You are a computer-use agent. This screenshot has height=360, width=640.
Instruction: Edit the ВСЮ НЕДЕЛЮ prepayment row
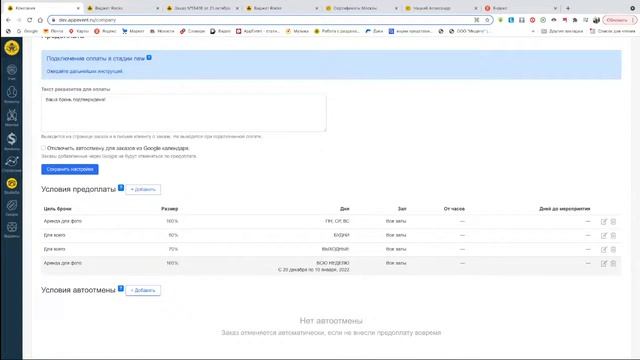604,264
